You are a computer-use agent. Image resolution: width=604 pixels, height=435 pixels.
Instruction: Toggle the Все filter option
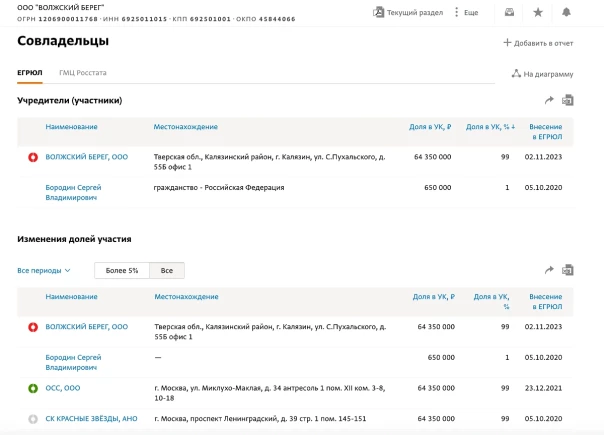pos(167,271)
